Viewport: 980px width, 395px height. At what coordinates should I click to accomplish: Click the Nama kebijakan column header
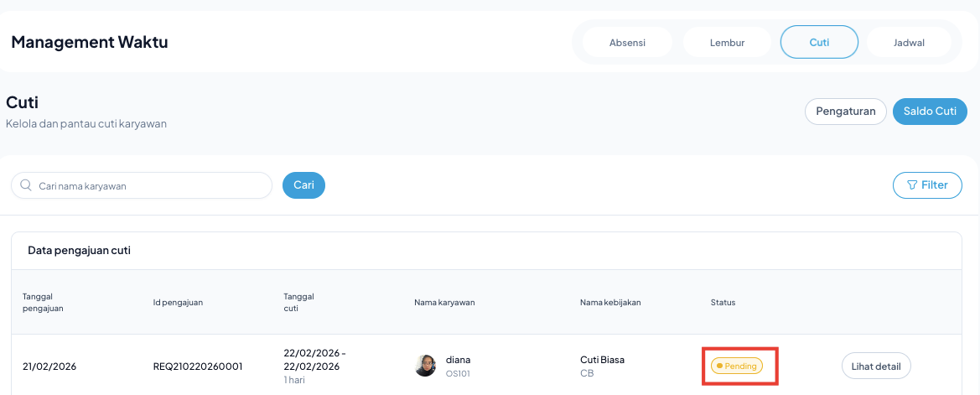pos(610,302)
